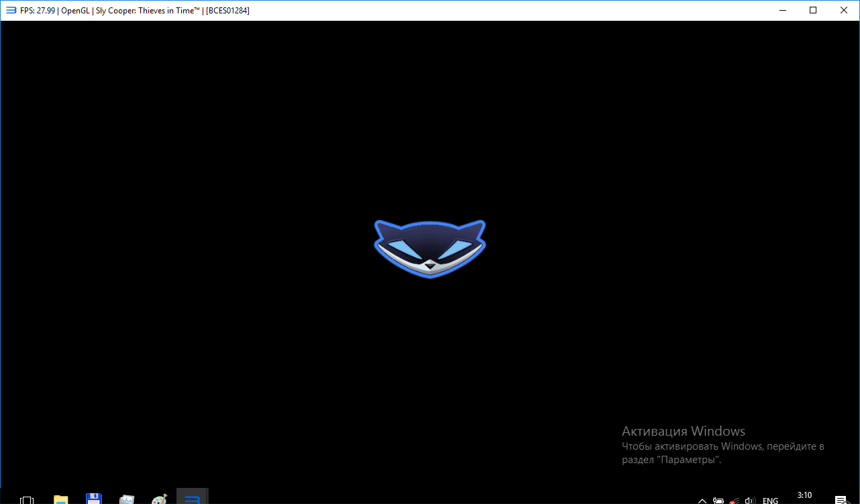
Task: Launch the floppy disk app on the taskbar
Action: coord(94,499)
